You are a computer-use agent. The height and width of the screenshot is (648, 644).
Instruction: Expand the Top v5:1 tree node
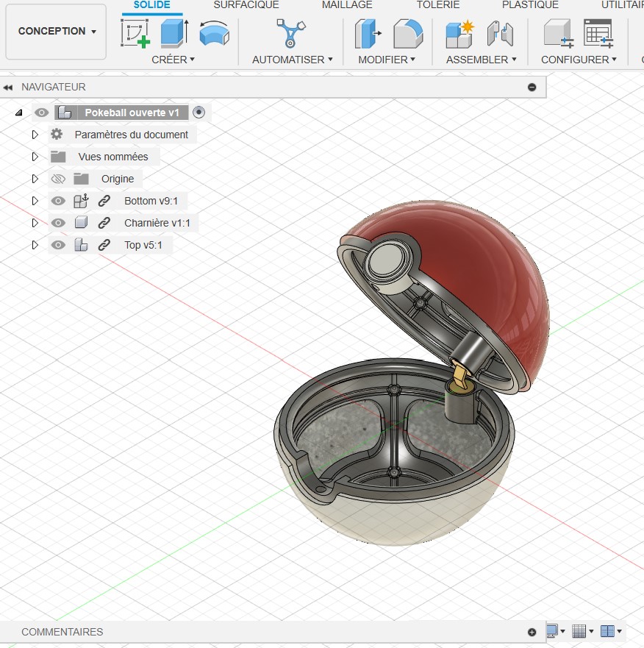35,245
